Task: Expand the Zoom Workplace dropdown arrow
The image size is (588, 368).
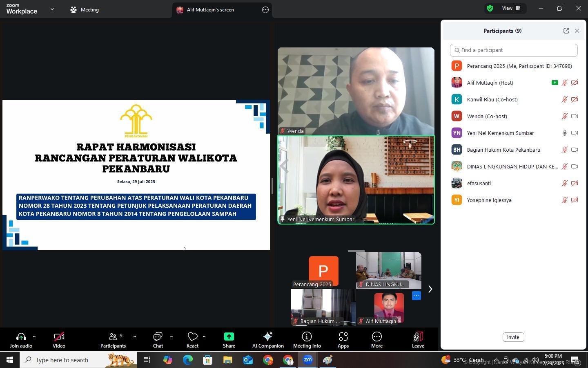Action: click(x=52, y=9)
